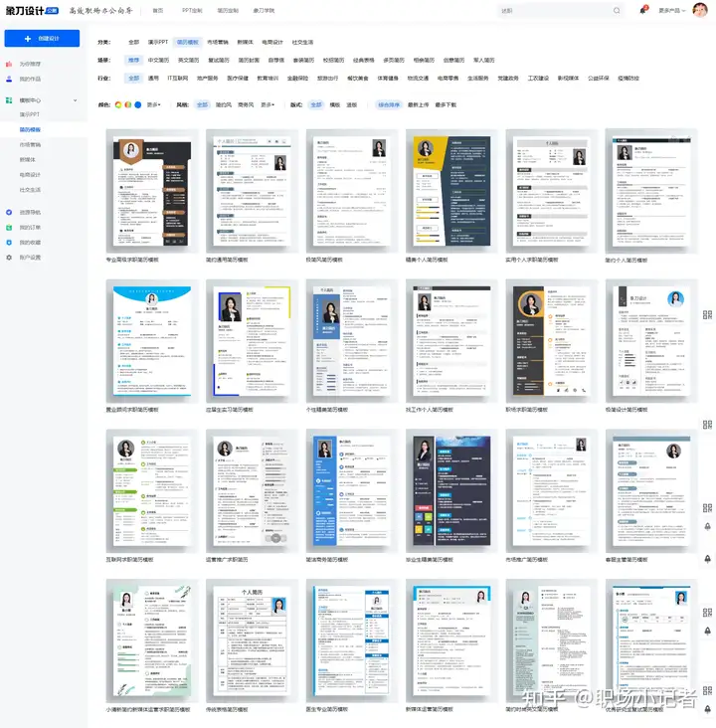Select IT互联网 industry filter
Viewport: 716px width, 728px height.
coord(178,79)
